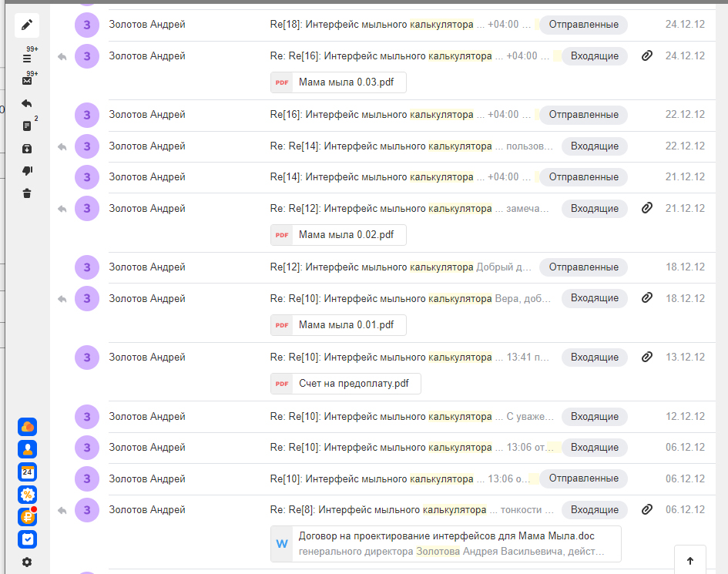
Task: Launch Contacts app icon
Action: pos(28,449)
